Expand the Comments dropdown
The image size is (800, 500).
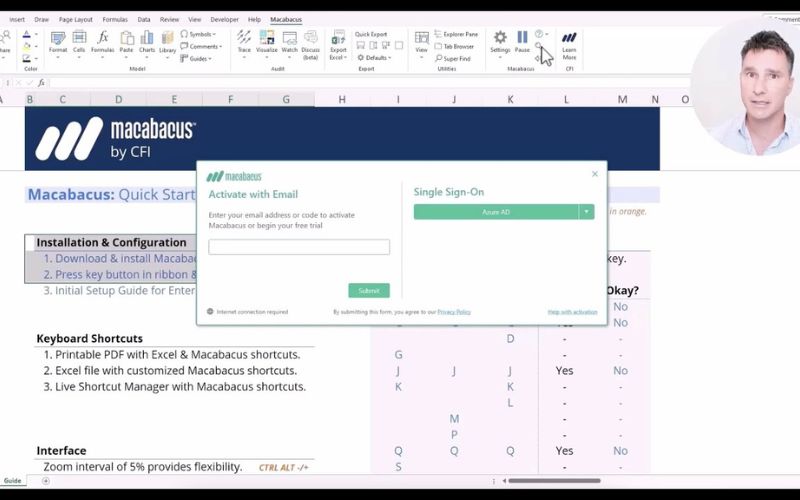click(x=201, y=46)
